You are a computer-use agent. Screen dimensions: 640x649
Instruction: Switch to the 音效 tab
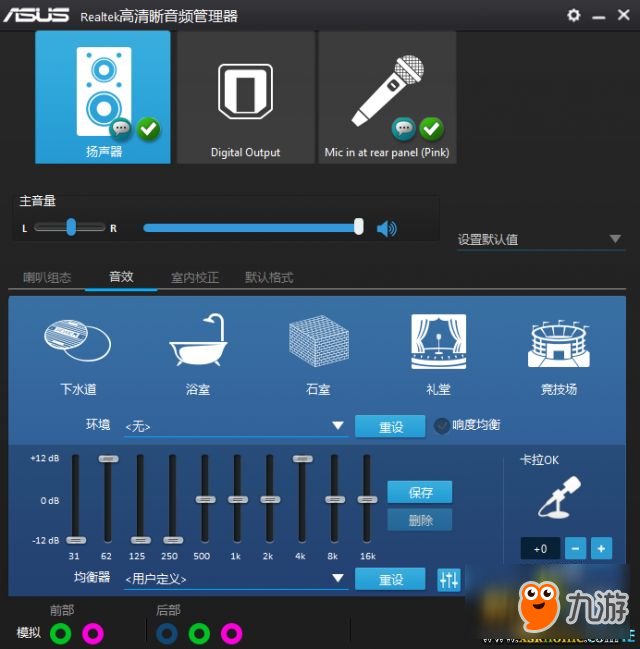tap(121, 276)
